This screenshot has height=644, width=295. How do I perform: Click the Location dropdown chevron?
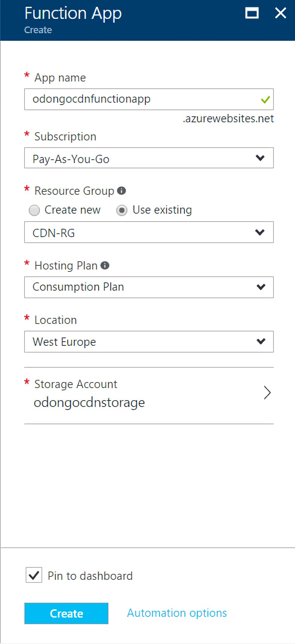[x=260, y=341]
